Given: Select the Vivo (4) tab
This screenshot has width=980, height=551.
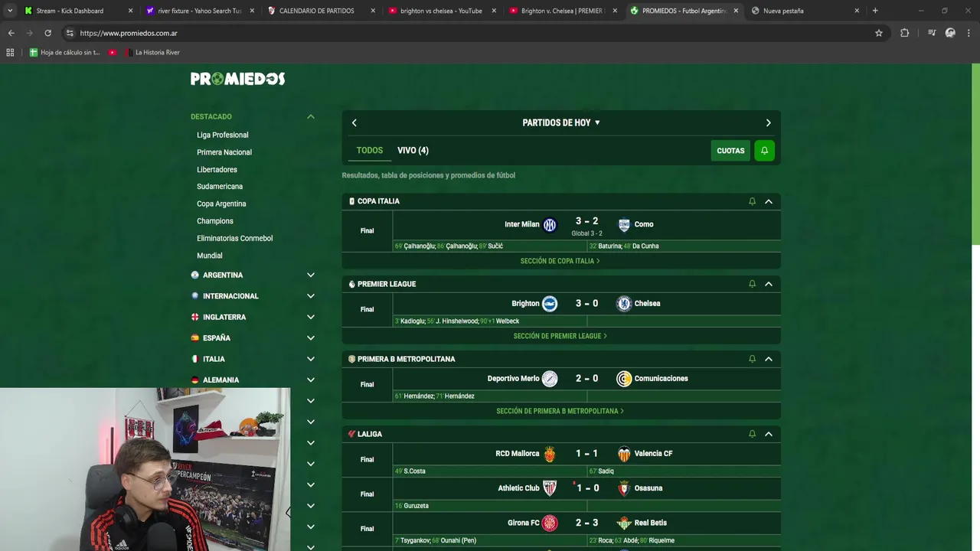Looking at the screenshot, I should point(413,150).
